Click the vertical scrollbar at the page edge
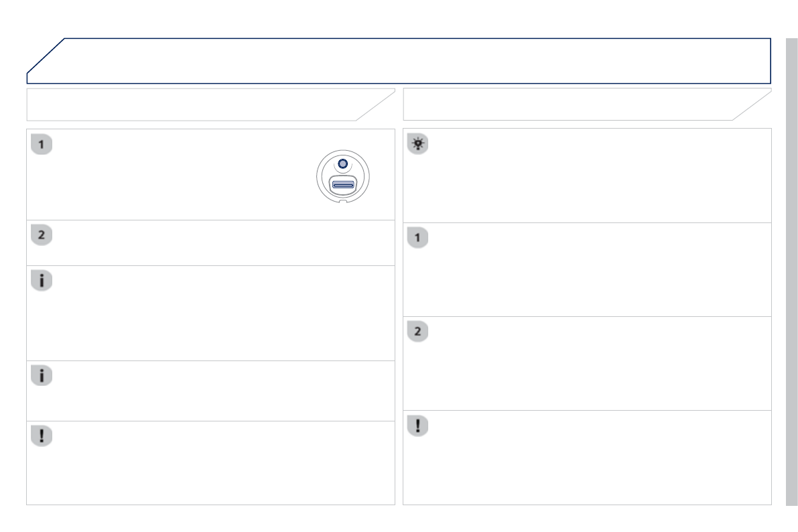The image size is (798, 532). tap(791, 268)
